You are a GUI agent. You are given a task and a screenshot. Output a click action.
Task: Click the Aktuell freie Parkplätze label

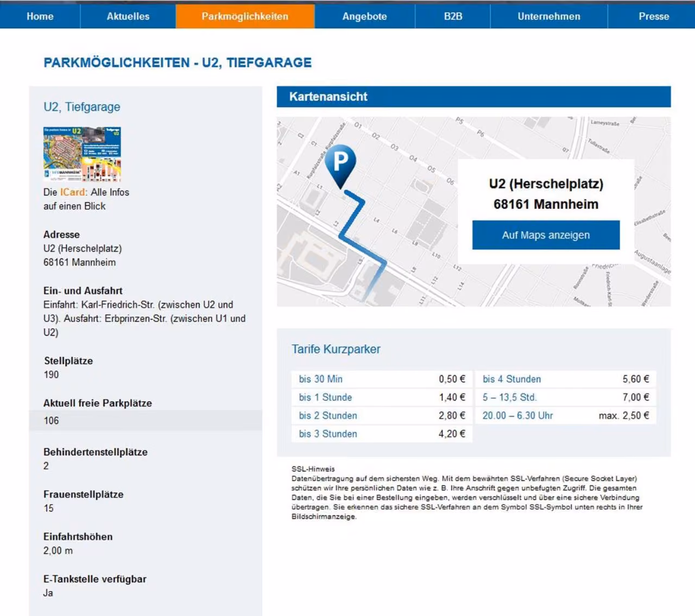pos(98,403)
